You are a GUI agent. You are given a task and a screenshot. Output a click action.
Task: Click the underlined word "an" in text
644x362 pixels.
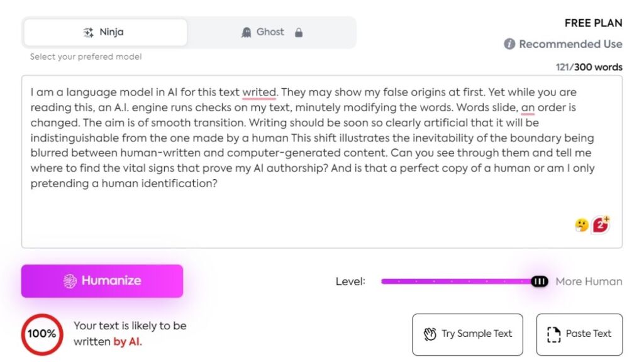click(x=528, y=107)
